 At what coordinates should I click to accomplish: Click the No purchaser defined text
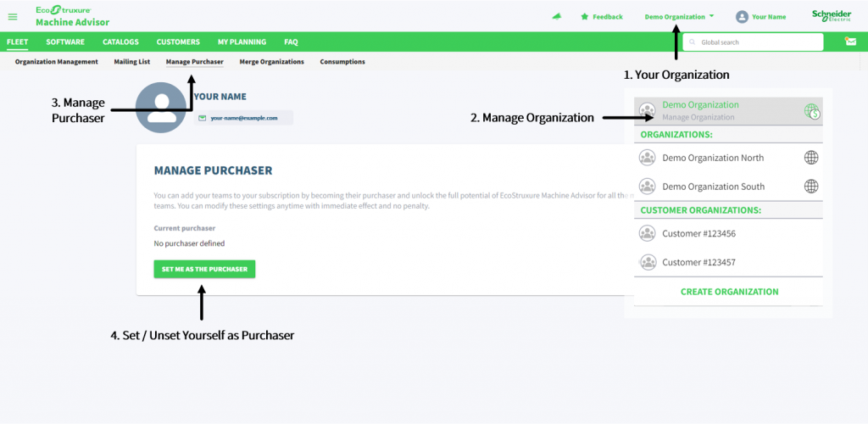189,243
